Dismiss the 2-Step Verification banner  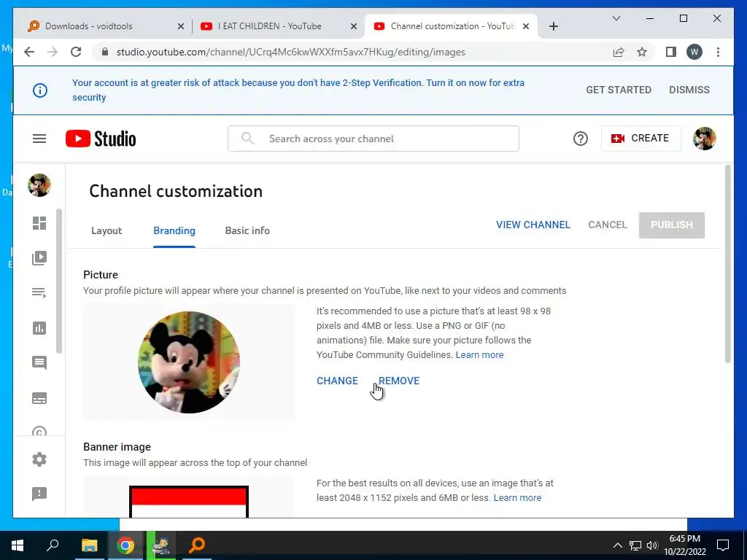coord(689,90)
